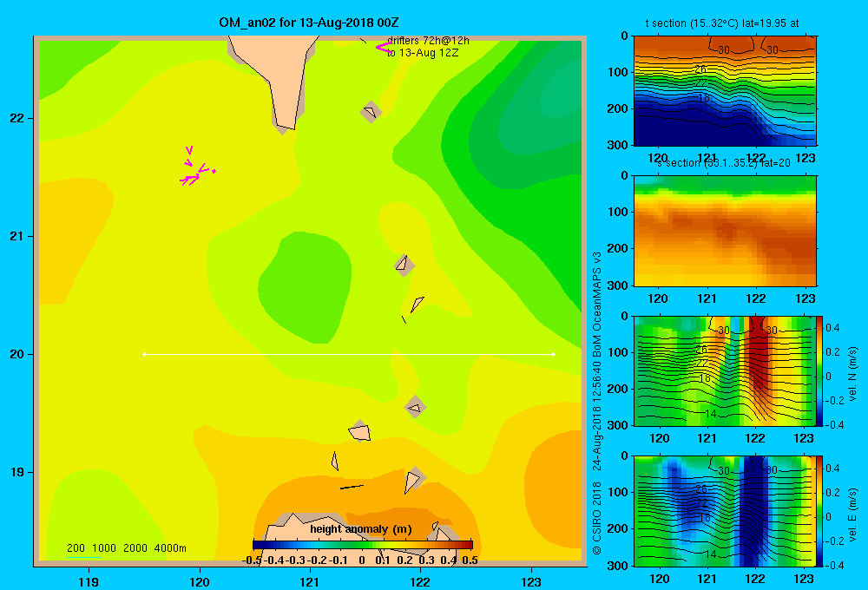Viewport: 868px width, 590px height.
Task: Open the salinity section panel
Action: click(725, 230)
